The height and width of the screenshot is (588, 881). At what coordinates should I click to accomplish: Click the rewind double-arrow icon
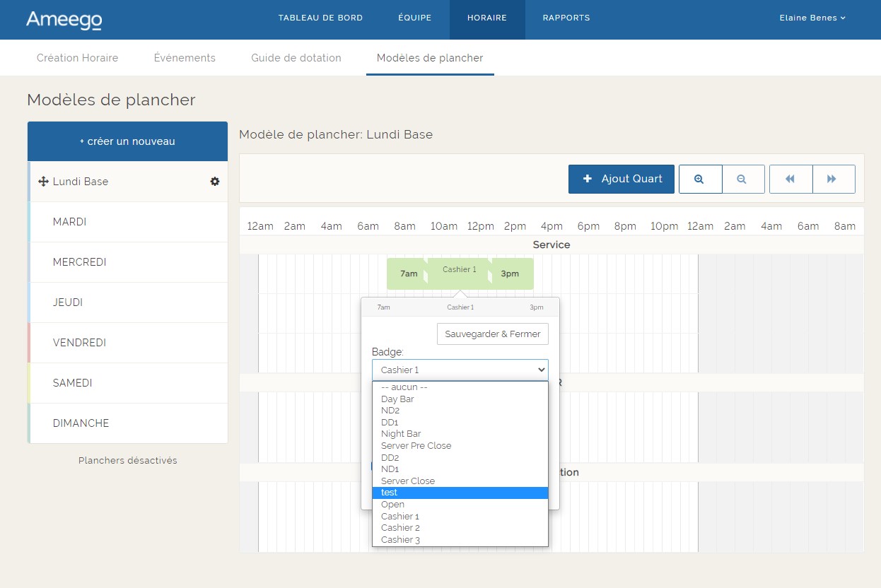[x=790, y=180]
